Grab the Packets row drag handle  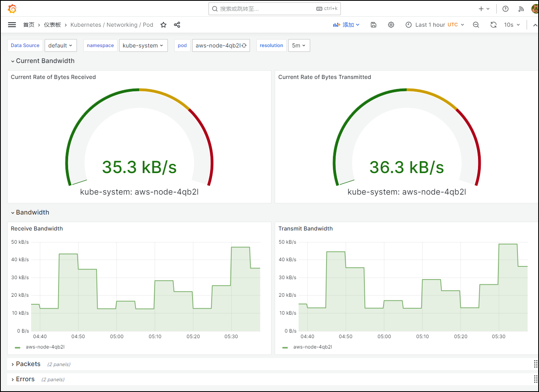point(535,364)
